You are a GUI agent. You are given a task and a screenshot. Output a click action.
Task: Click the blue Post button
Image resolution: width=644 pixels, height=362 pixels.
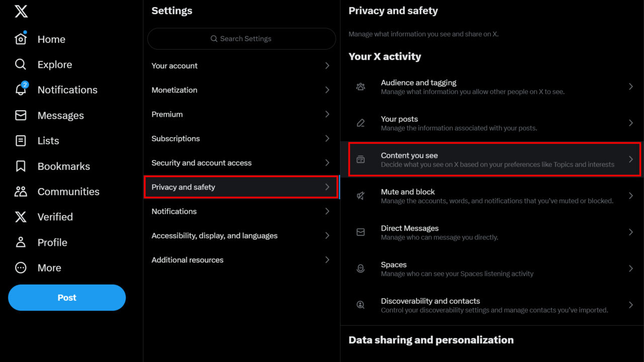tap(67, 298)
